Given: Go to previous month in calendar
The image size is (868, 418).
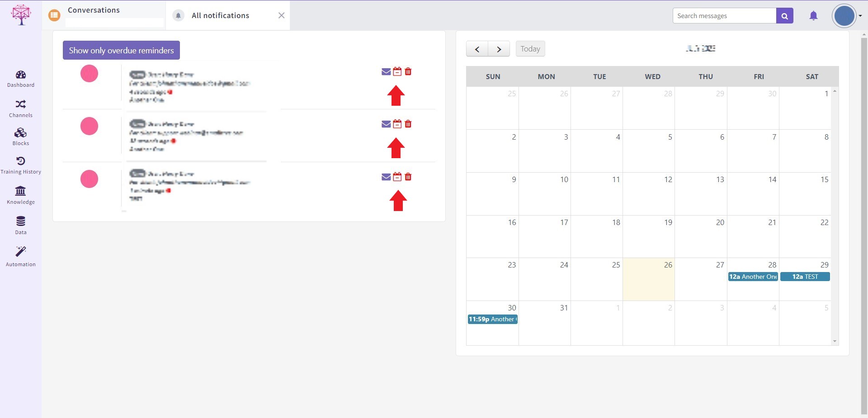Looking at the screenshot, I should [477, 49].
